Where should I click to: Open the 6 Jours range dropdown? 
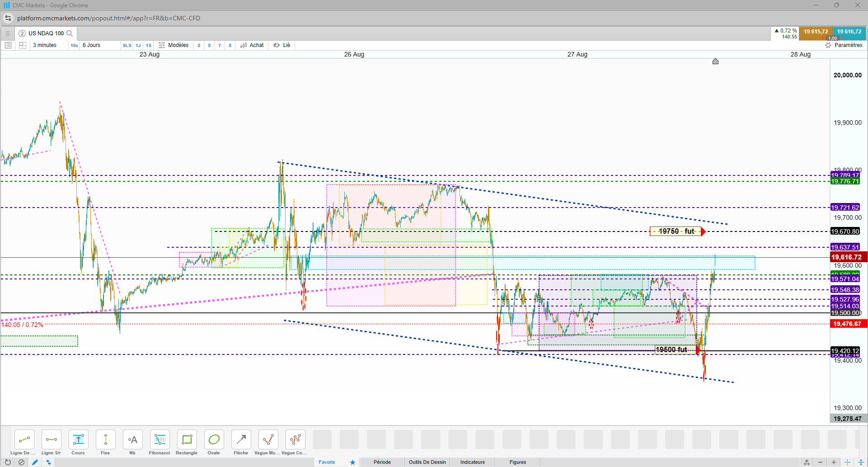[x=91, y=45]
